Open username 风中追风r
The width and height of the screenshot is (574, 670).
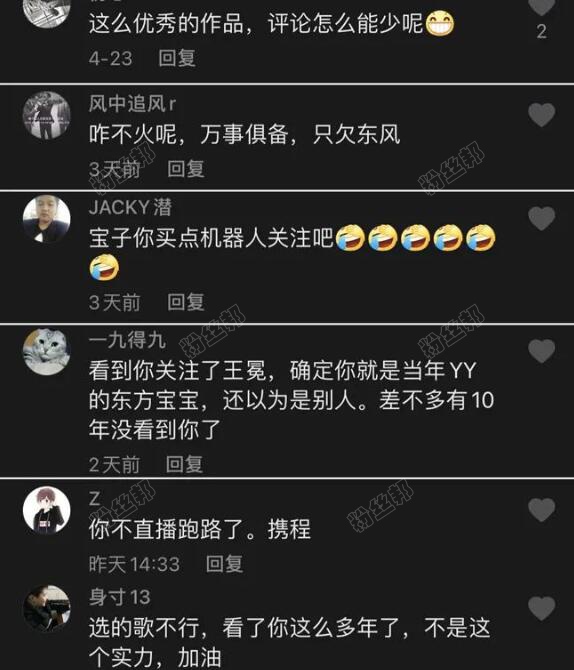tap(132, 104)
